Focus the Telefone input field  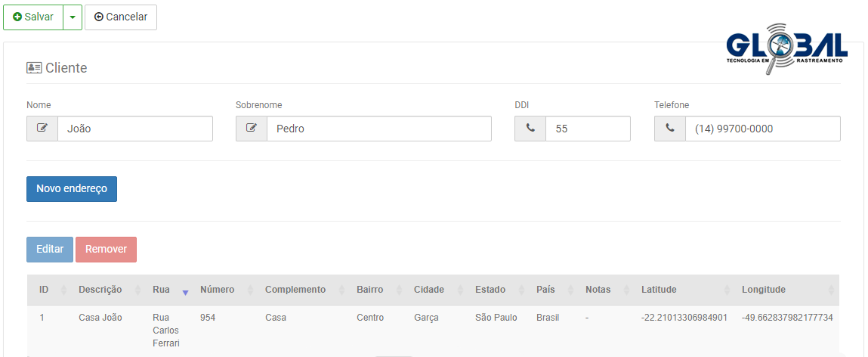[761, 129]
